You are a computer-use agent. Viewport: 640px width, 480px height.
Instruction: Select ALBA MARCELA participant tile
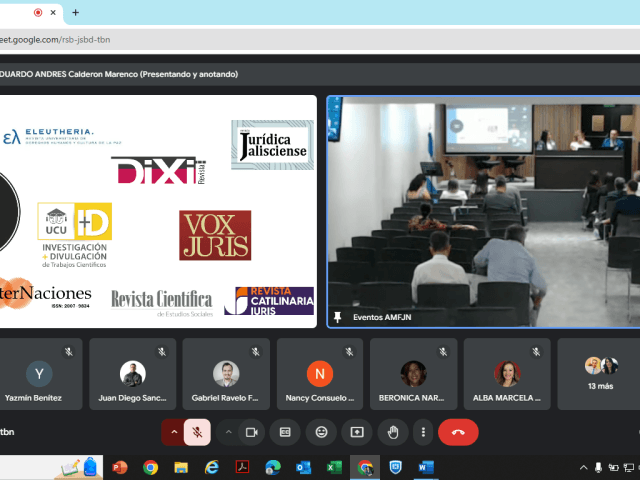(x=507, y=373)
